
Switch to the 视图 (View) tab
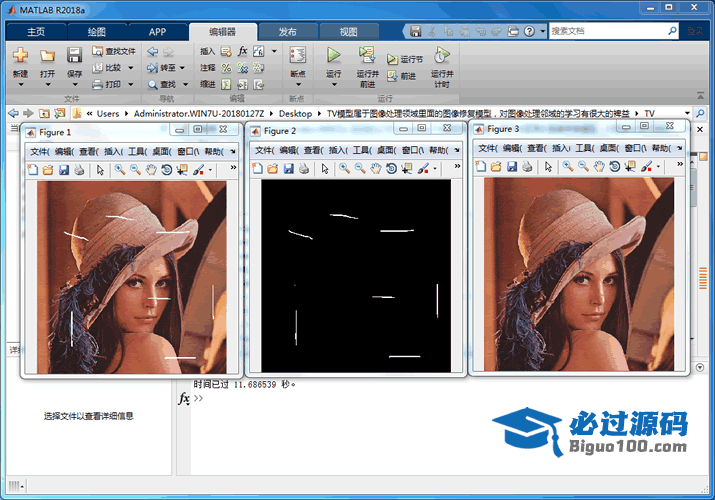[x=349, y=32]
